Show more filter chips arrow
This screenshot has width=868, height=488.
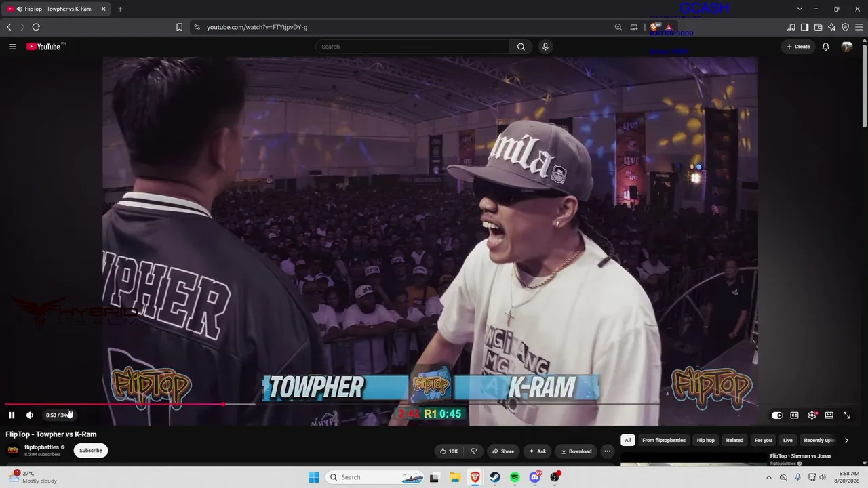[846, 441]
